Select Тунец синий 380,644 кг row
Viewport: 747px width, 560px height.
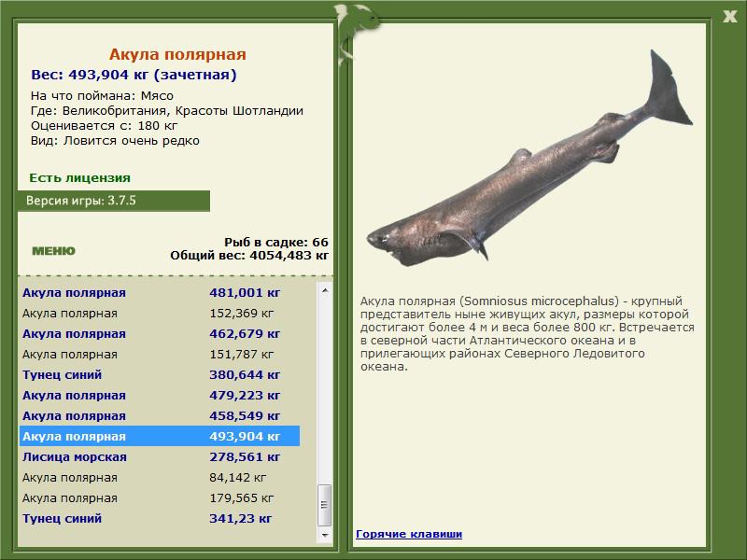[160, 375]
